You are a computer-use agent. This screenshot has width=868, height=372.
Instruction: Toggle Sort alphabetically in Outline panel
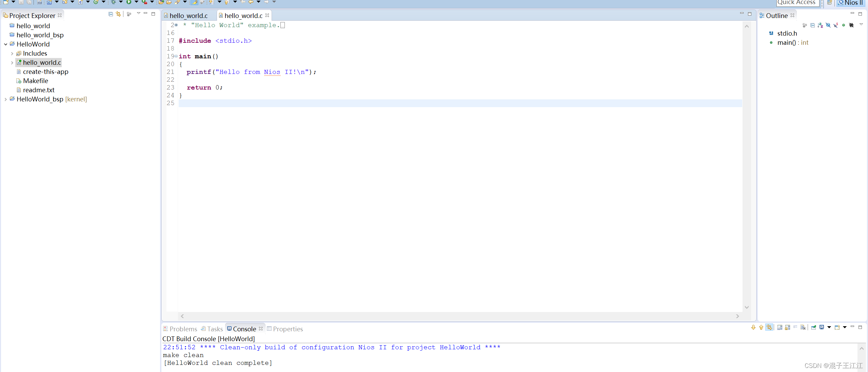(820, 25)
